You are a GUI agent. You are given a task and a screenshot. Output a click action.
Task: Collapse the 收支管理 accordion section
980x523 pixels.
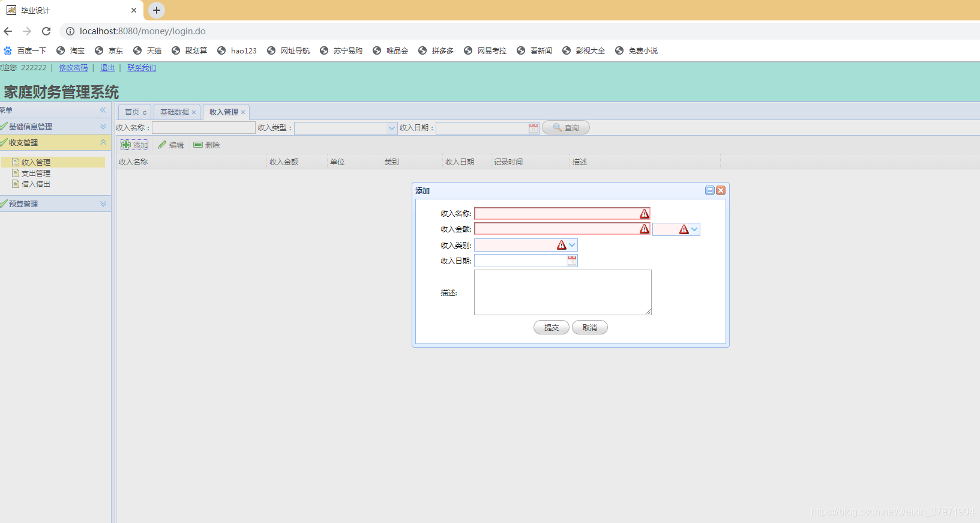point(103,142)
